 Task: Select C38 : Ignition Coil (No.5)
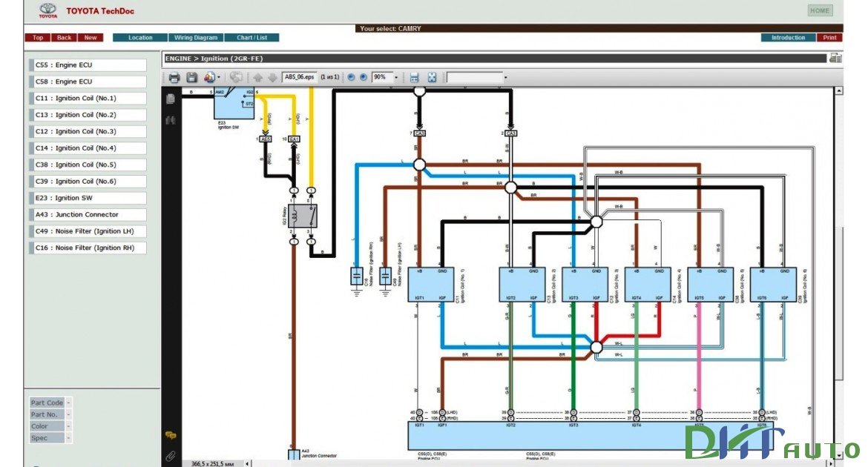pyautogui.click(x=88, y=165)
